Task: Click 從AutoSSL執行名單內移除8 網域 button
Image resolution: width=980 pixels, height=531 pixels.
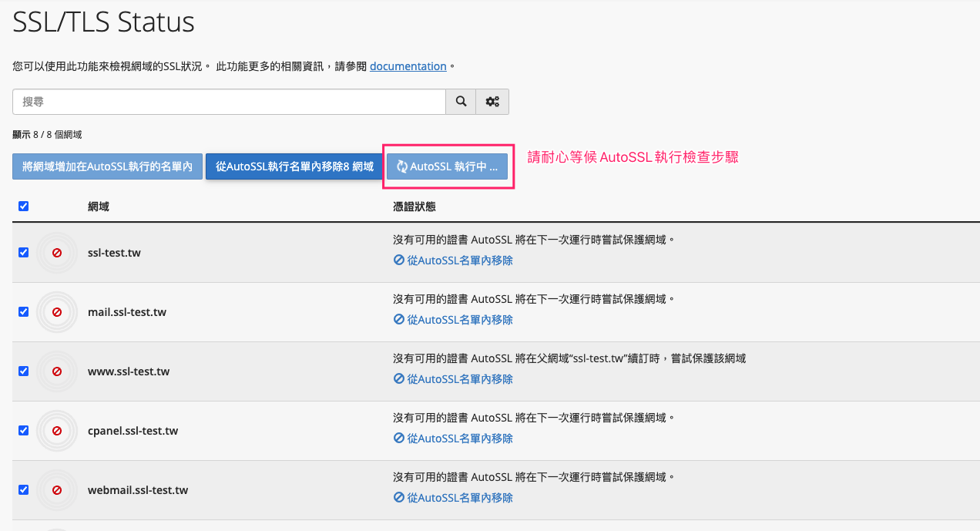Action: [294, 166]
